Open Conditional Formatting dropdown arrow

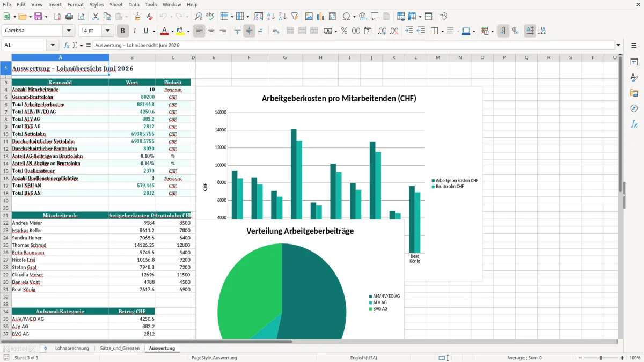492,31
